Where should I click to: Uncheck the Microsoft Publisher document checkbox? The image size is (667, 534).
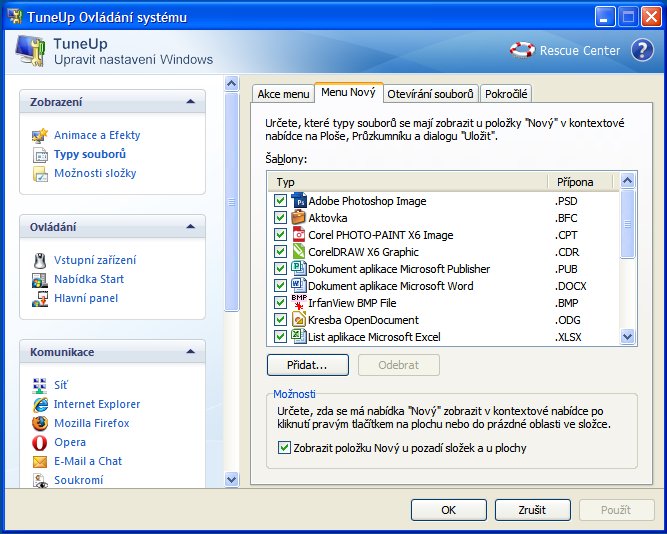(280, 268)
